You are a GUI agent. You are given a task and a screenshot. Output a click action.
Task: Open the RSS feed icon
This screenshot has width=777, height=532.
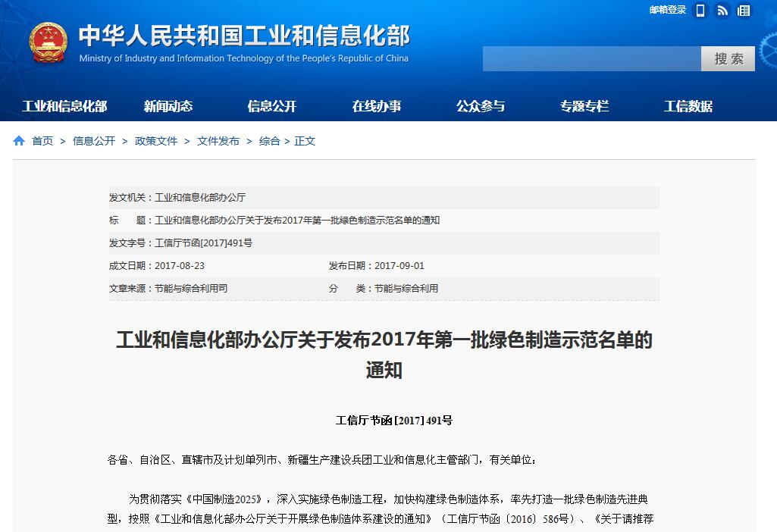click(722, 11)
